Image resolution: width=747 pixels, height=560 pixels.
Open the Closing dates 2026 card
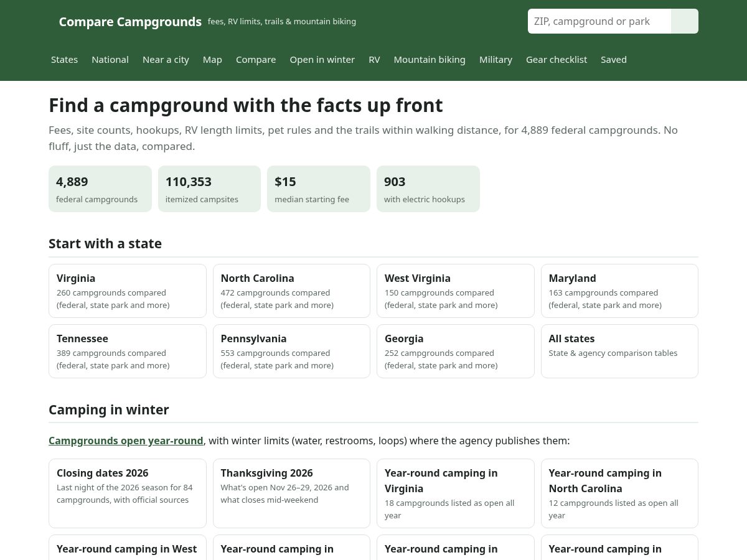pos(128,493)
